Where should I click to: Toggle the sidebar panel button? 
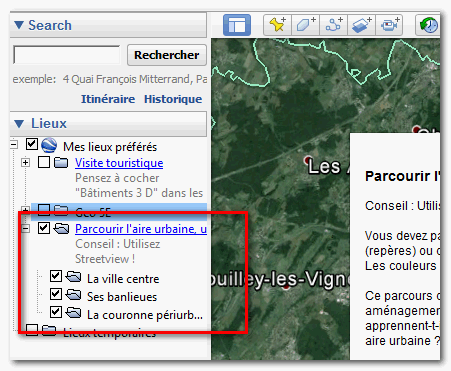click(237, 25)
